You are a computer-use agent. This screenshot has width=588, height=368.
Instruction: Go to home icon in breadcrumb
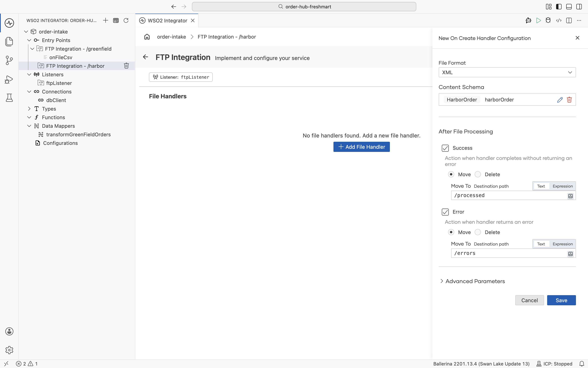pos(147,37)
